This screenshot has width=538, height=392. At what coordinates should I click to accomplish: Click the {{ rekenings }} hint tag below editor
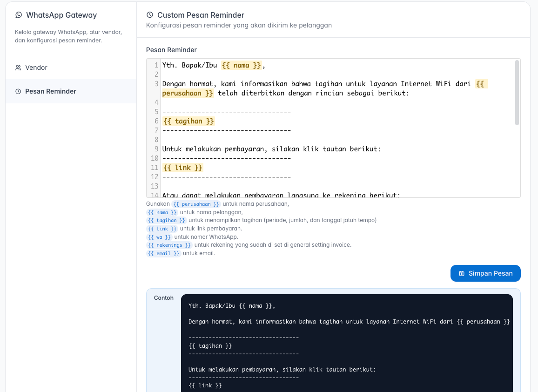coord(169,245)
